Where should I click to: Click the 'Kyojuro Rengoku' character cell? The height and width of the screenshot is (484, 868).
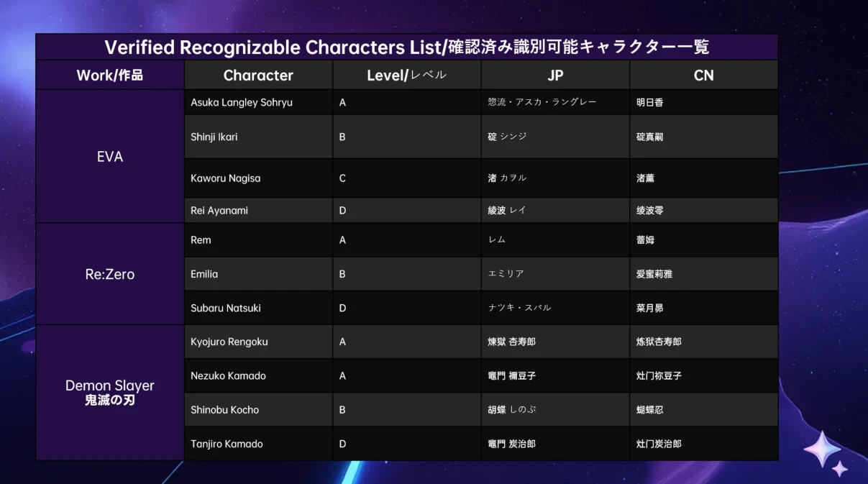coord(229,342)
